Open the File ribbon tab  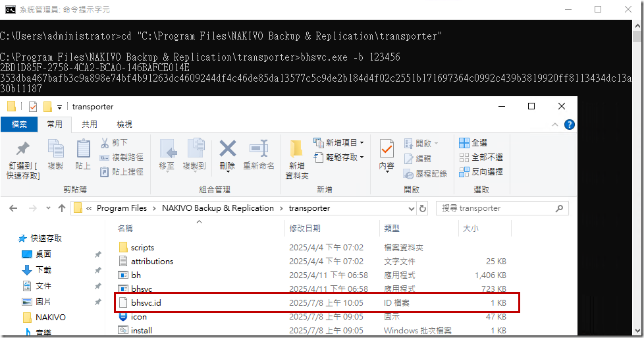pyautogui.click(x=19, y=124)
